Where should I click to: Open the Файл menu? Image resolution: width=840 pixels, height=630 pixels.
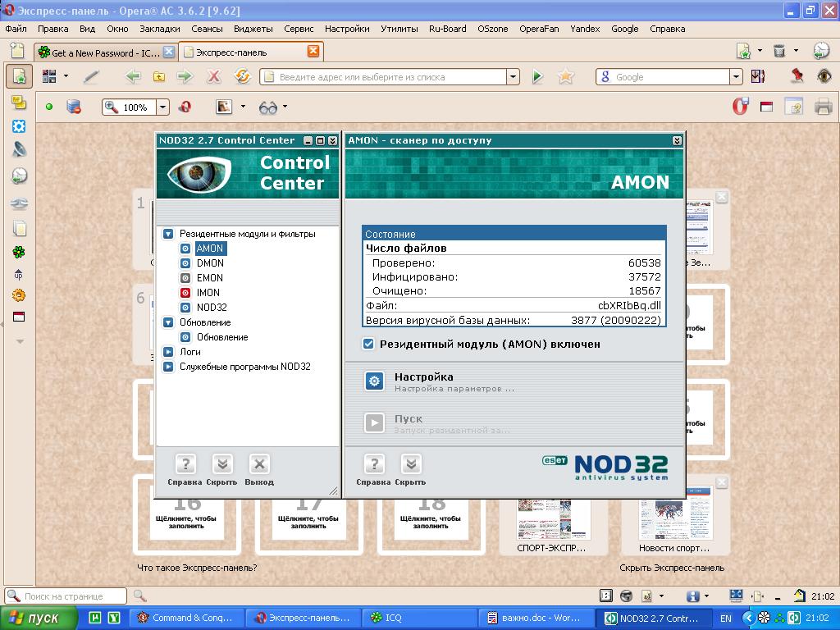point(16,29)
